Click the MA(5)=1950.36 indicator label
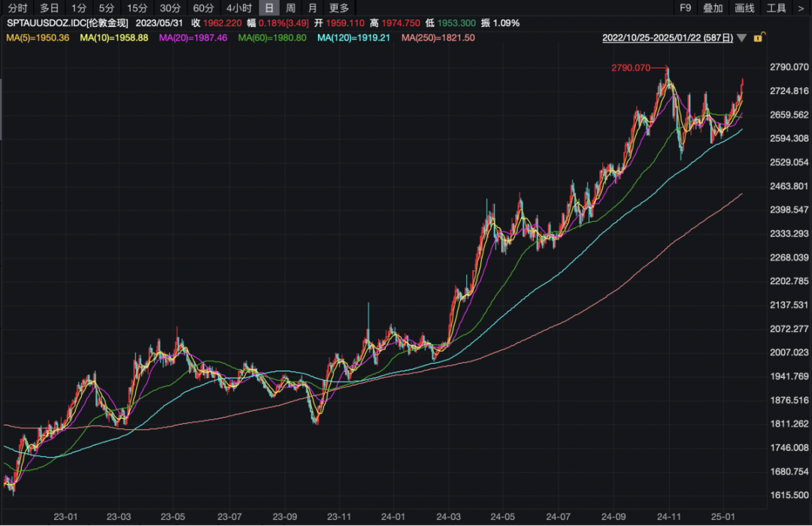The image size is (812, 526). [38, 38]
